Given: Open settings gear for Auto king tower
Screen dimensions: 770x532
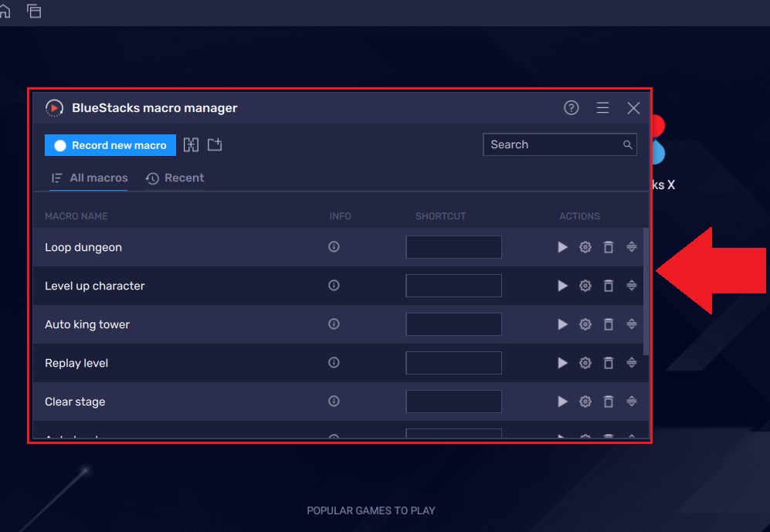Looking at the screenshot, I should click(585, 324).
